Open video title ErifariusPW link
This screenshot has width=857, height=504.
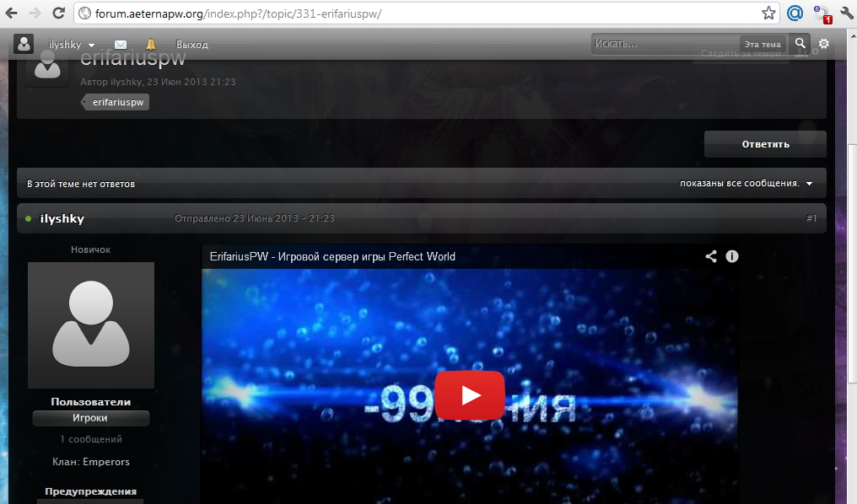pos(332,257)
